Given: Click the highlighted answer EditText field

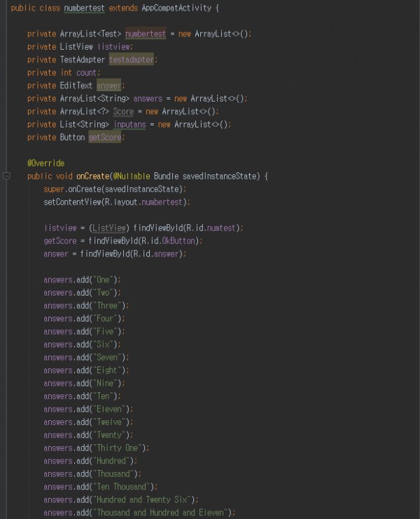Looking at the screenshot, I should [x=108, y=85].
